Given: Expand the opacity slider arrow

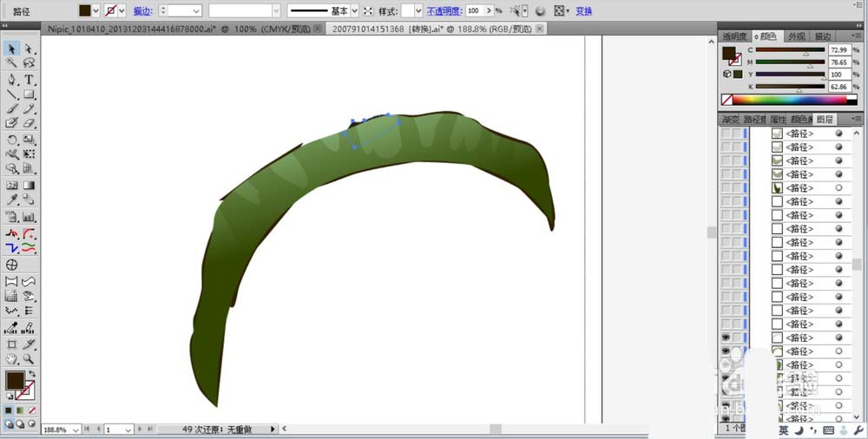Looking at the screenshot, I should click(x=490, y=10).
